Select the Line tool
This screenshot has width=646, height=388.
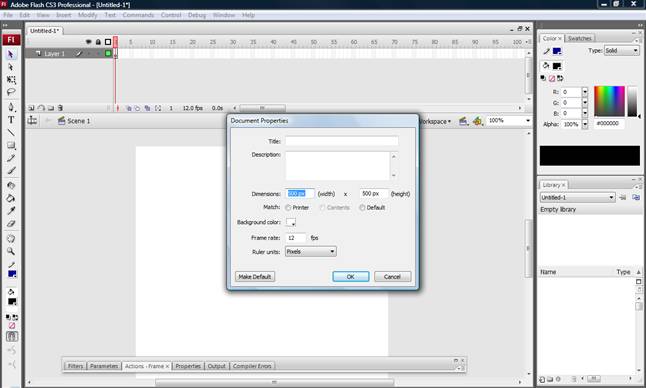pyautogui.click(x=11, y=133)
